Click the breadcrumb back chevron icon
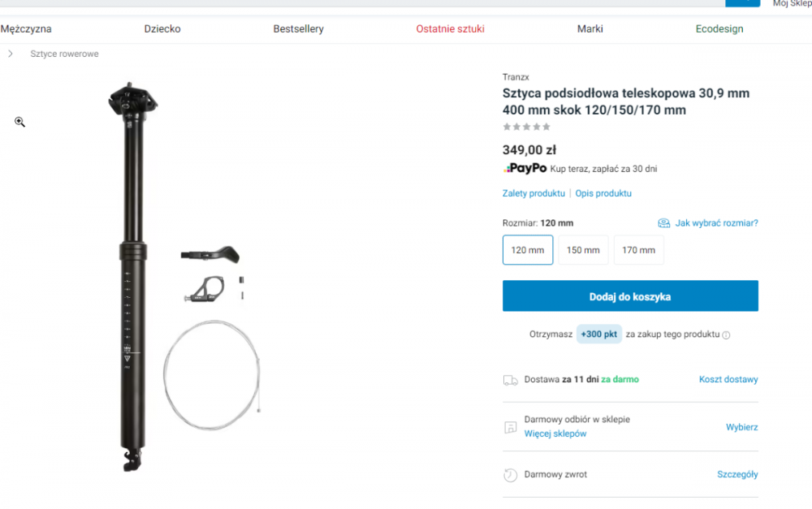The height and width of the screenshot is (509, 812). 11,54
